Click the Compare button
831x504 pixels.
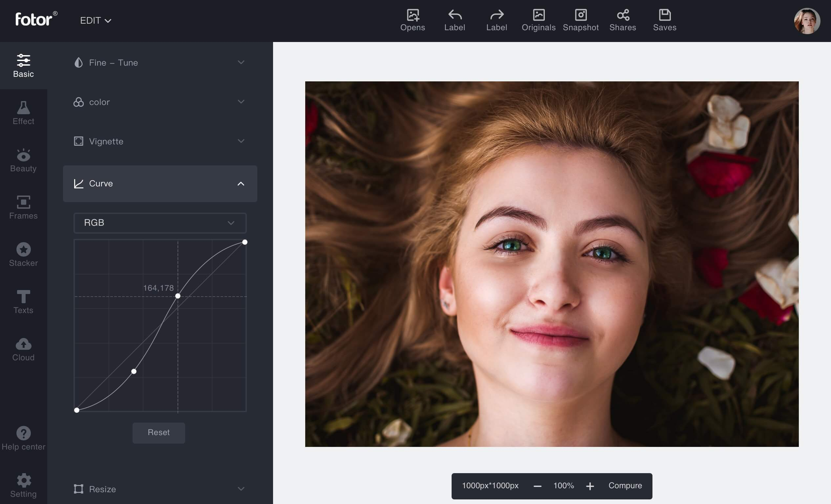coord(625,485)
